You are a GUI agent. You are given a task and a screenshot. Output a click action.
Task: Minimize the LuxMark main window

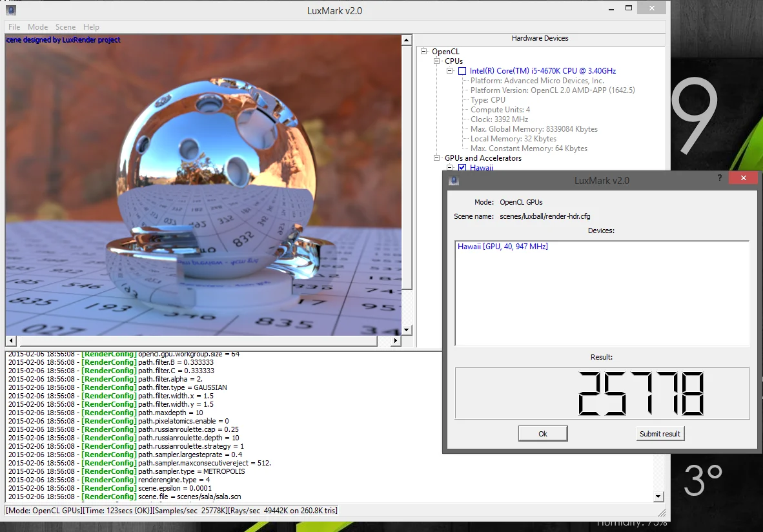(611, 8)
